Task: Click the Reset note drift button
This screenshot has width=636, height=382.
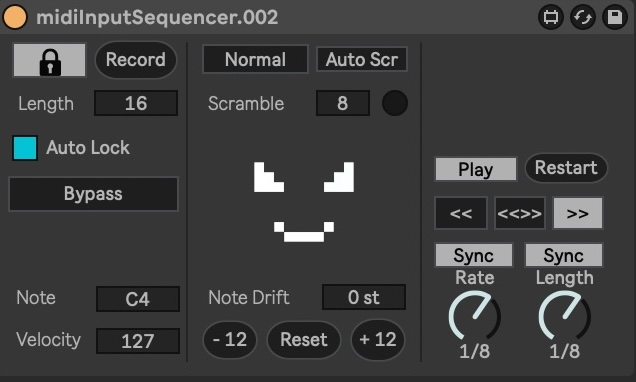Action: (x=304, y=339)
